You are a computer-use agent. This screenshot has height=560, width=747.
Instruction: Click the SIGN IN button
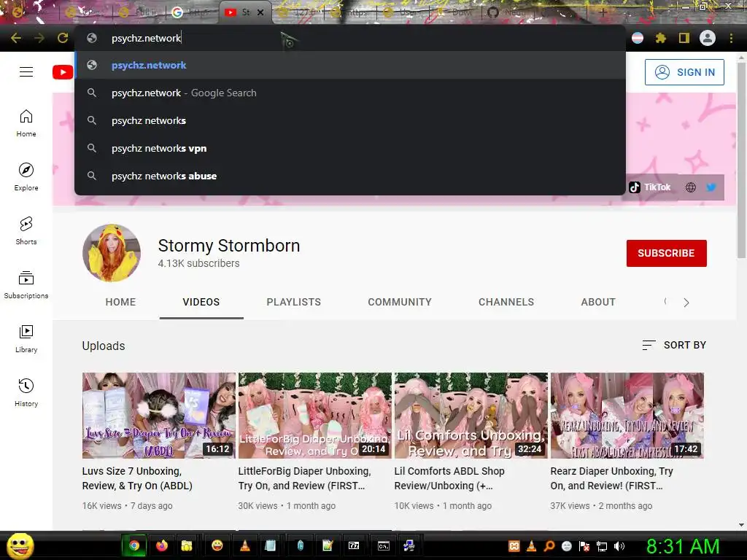(684, 72)
